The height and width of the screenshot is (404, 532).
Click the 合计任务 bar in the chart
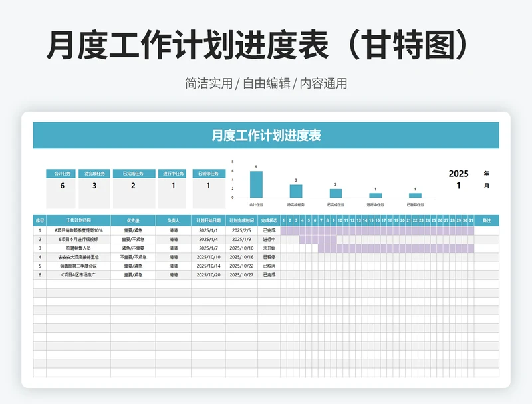(256, 184)
